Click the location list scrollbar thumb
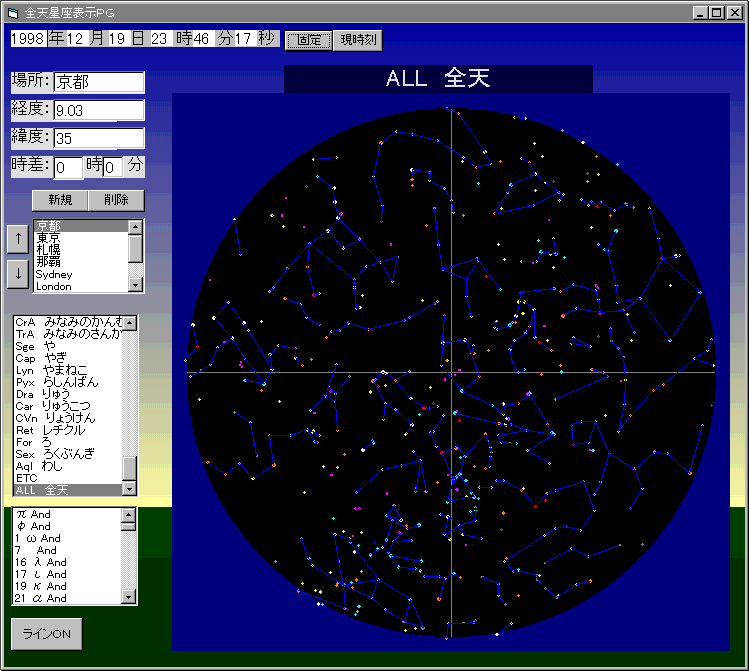 (x=136, y=249)
